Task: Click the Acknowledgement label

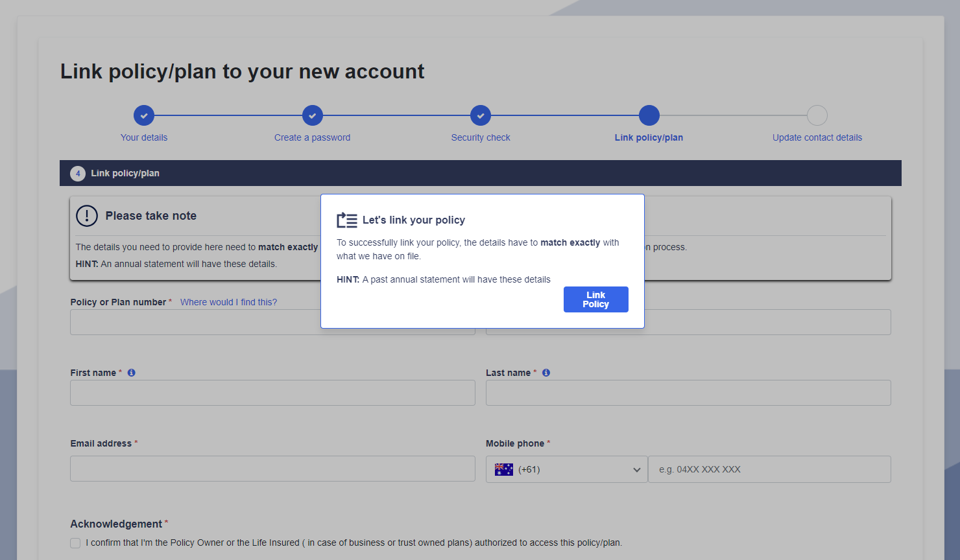Action: (x=116, y=524)
